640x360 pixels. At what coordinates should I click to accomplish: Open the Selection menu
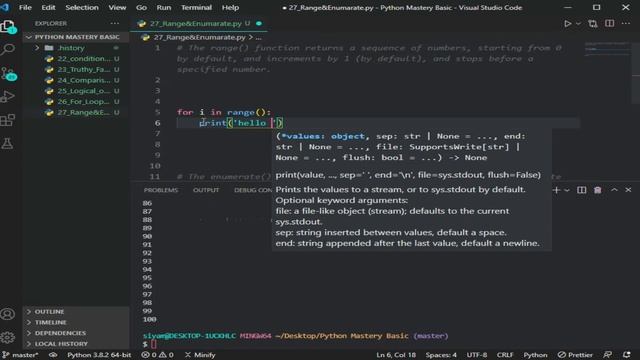pyautogui.click(x=82, y=7)
